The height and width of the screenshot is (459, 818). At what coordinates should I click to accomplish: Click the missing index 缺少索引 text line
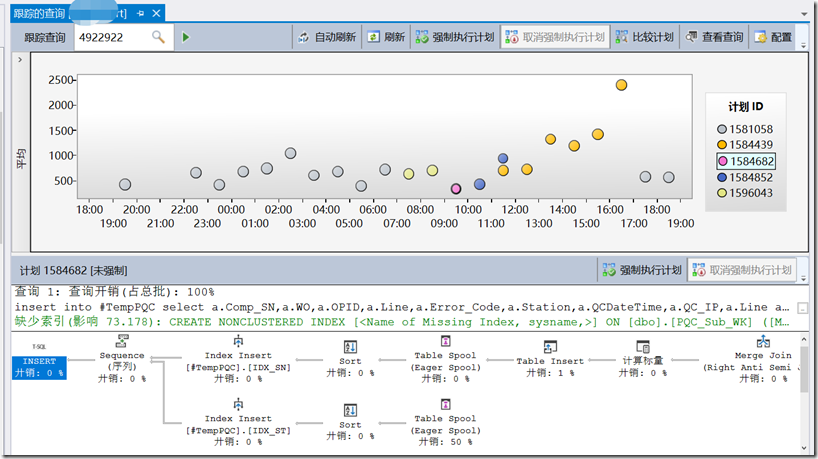[402, 322]
